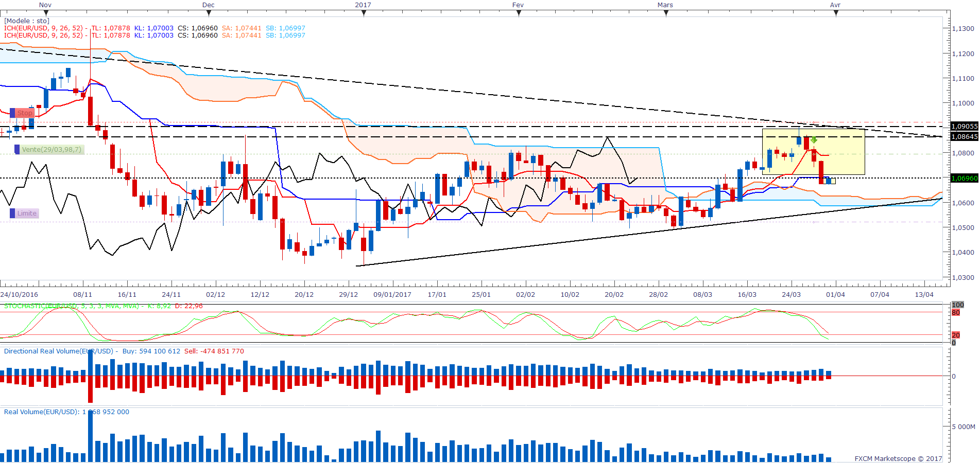Screen dimensions: 980x463
Task: Click the 20/02 date axis label
Action: 614,295
